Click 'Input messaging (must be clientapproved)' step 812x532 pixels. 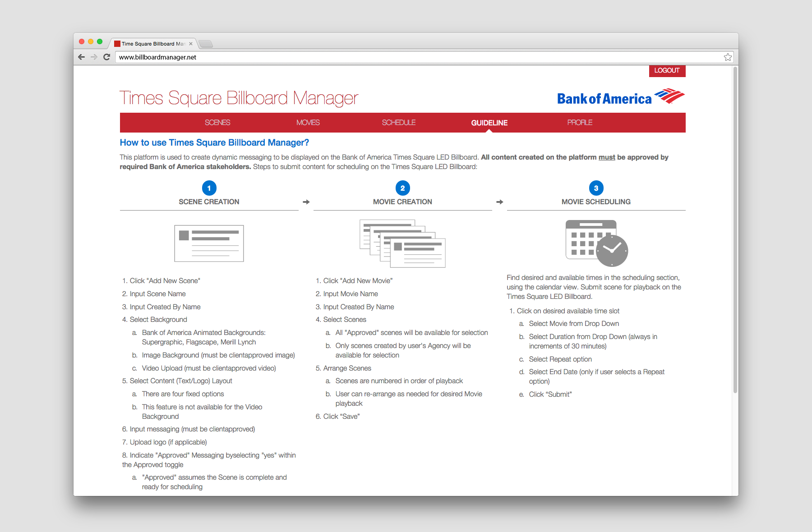pos(193,429)
